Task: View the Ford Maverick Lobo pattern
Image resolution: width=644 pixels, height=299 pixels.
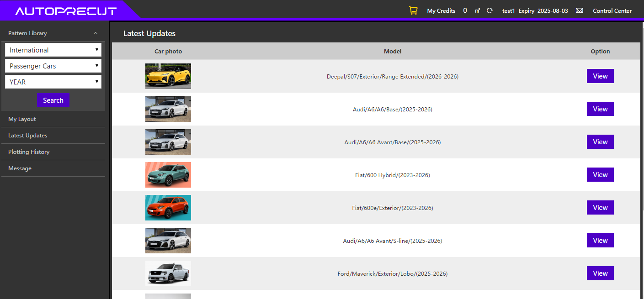Action: coord(600,273)
